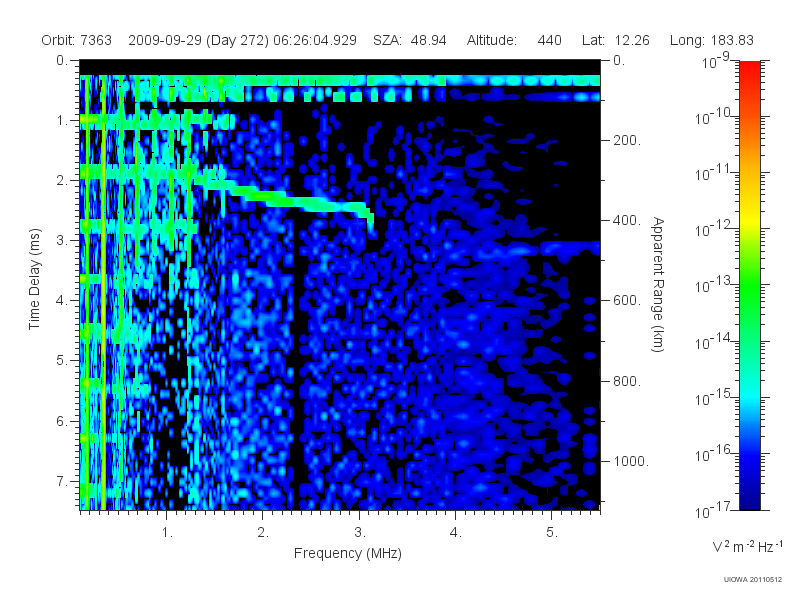Click the '0.' time delay tick label

62,61
